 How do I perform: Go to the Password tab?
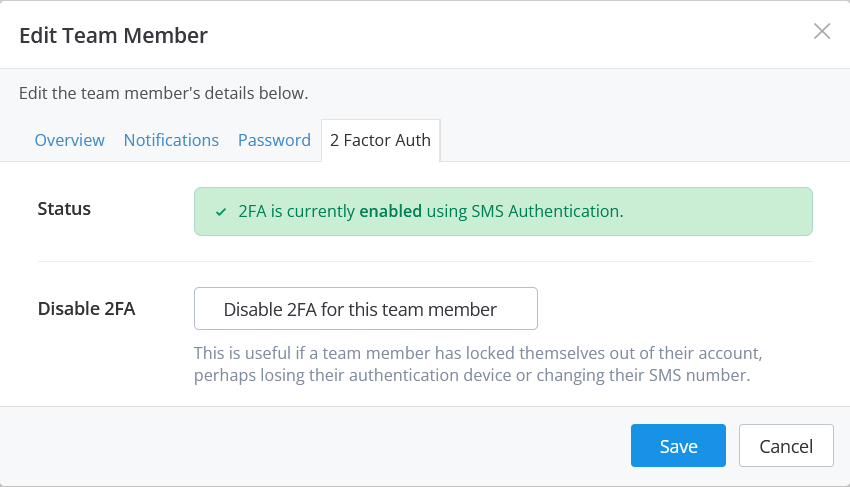(x=274, y=140)
